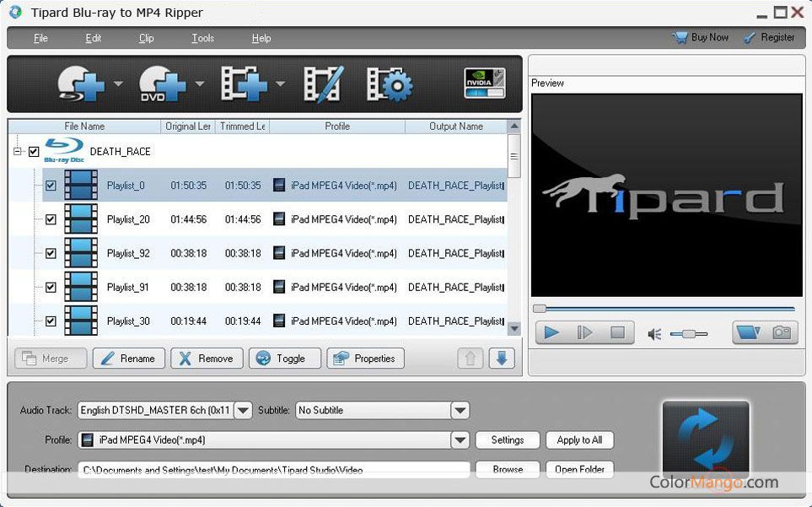Click the Blu-ray Disc logo of DEATH_RACE
The image size is (812, 507).
[x=64, y=150]
